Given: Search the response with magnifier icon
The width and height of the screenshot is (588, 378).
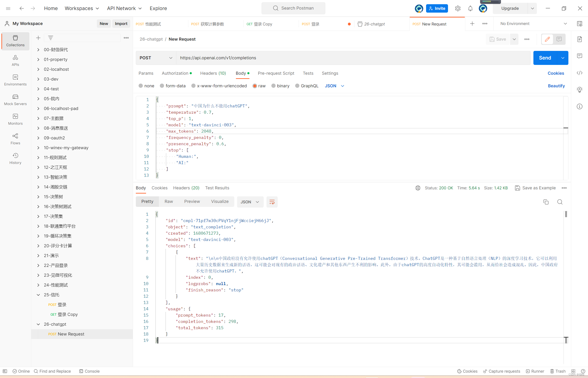Looking at the screenshot, I should coord(560,202).
